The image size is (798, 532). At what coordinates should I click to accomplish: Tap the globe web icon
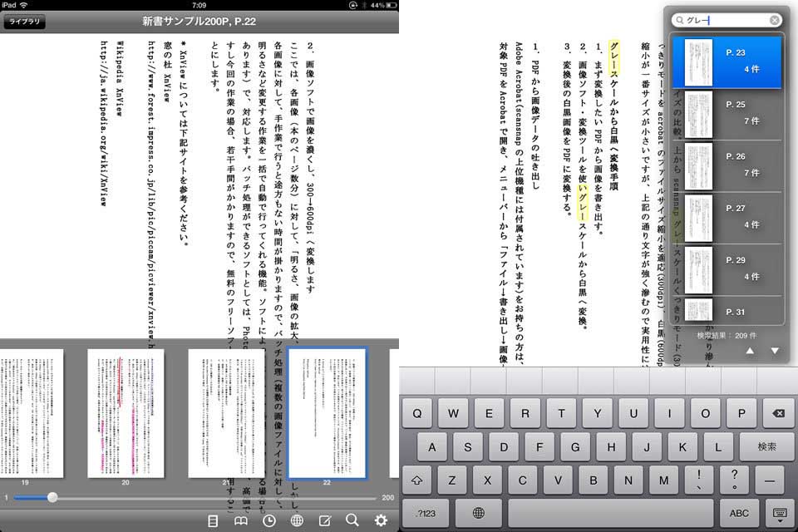(297, 520)
